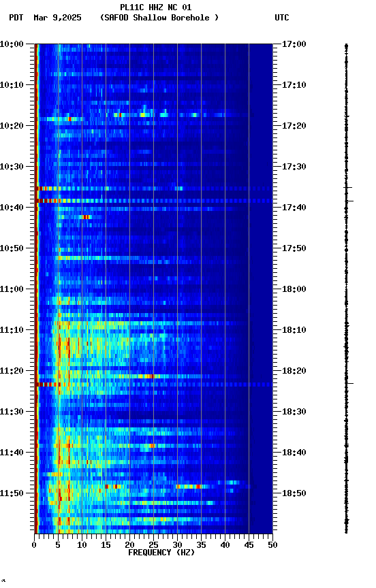Click the '10:30' PDT time label
Image resolution: width=376 pixels, height=588 pixels.
point(12,167)
